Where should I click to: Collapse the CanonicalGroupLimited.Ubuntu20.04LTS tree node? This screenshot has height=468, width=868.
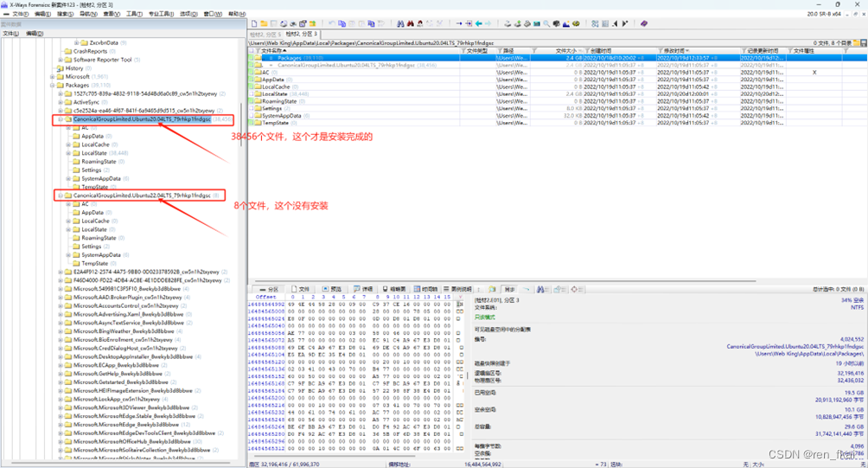(x=61, y=119)
